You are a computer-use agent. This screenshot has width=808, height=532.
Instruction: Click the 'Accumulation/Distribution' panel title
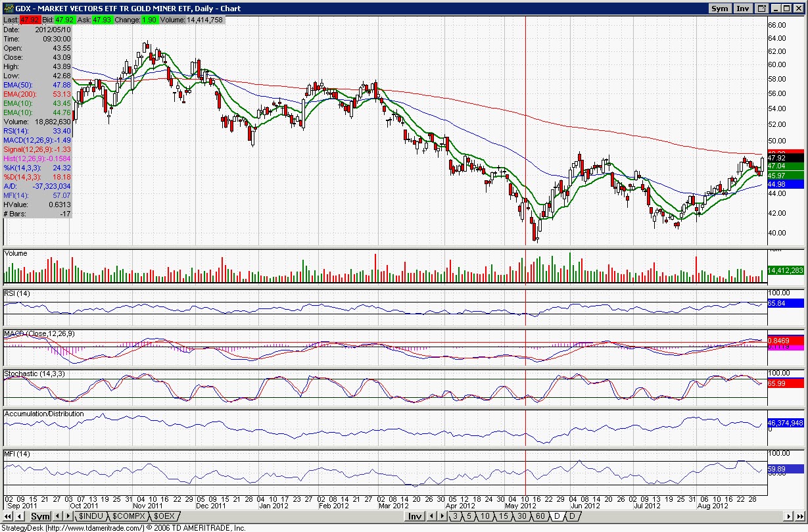[44, 414]
